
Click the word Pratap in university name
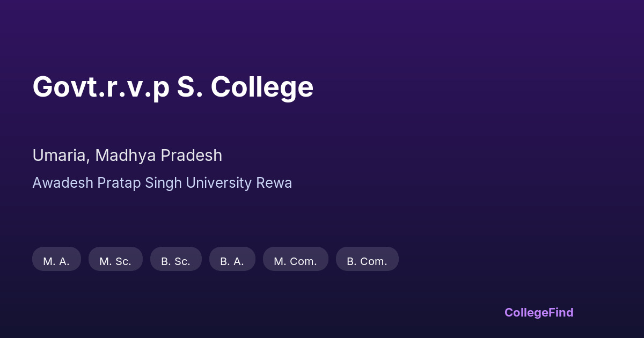[119, 183]
